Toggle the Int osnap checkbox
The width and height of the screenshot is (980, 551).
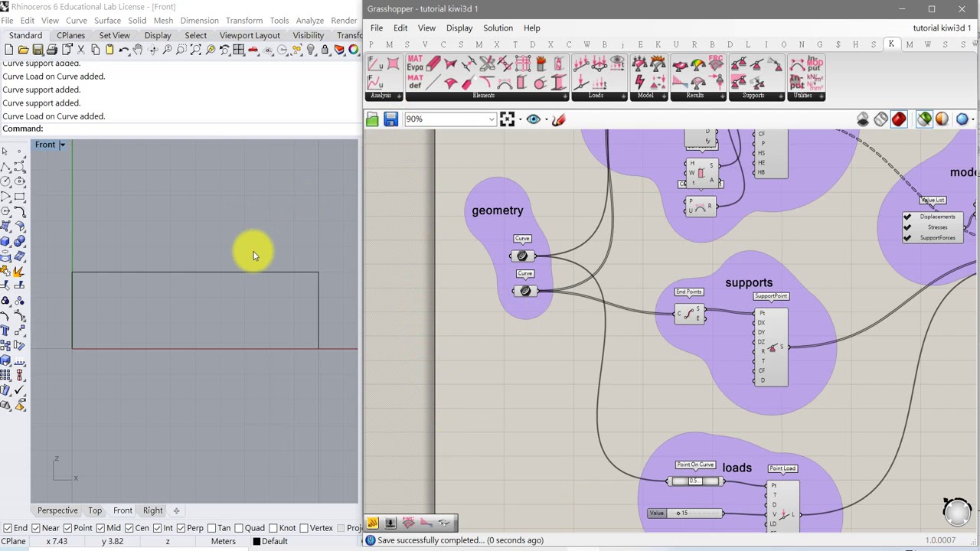coord(158,528)
